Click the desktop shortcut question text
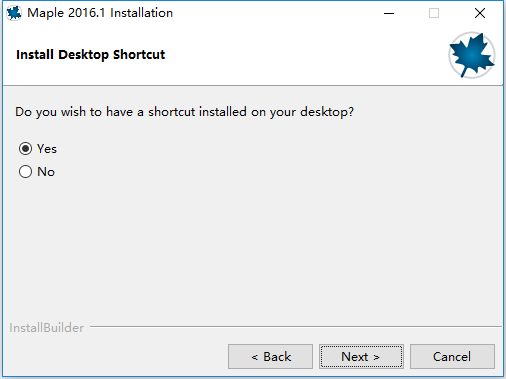The height and width of the screenshot is (379, 506). pyautogui.click(x=184, y=112)
